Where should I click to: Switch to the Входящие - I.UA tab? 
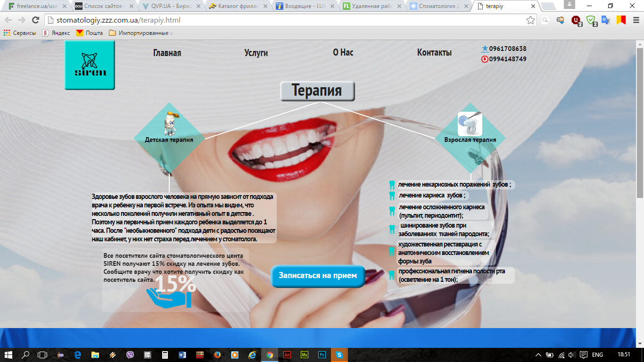[304, 7]
